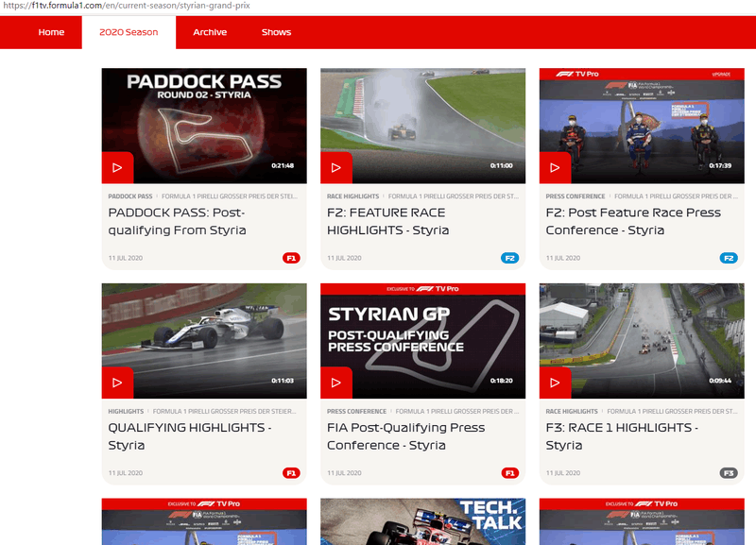
Task: Click F3 badge on Race 1 Highlights card
Action: pyautogui.click(x=729, y=472)
